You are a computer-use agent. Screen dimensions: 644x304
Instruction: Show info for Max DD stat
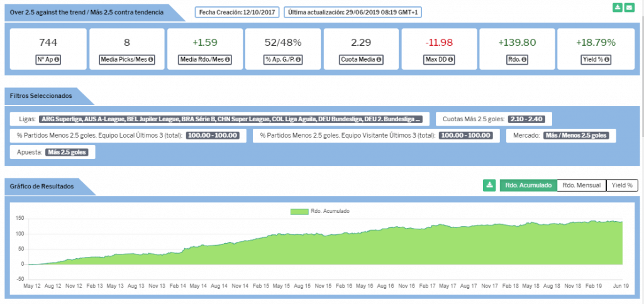(452, 60)
